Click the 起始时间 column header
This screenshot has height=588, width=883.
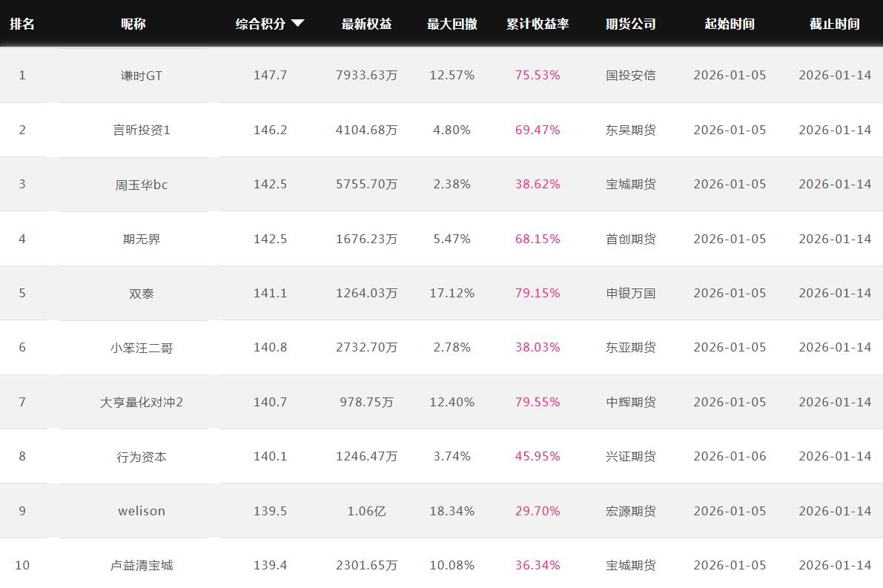tap(730, 24)
